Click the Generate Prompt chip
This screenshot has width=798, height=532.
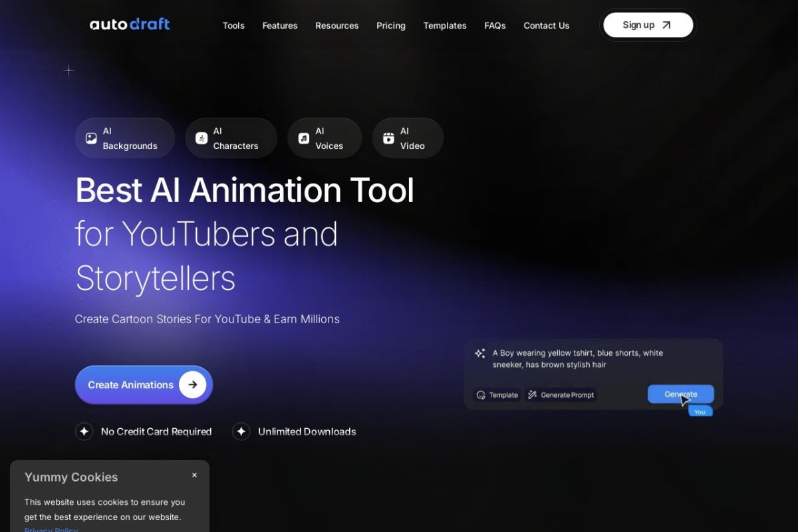[561, 395]
